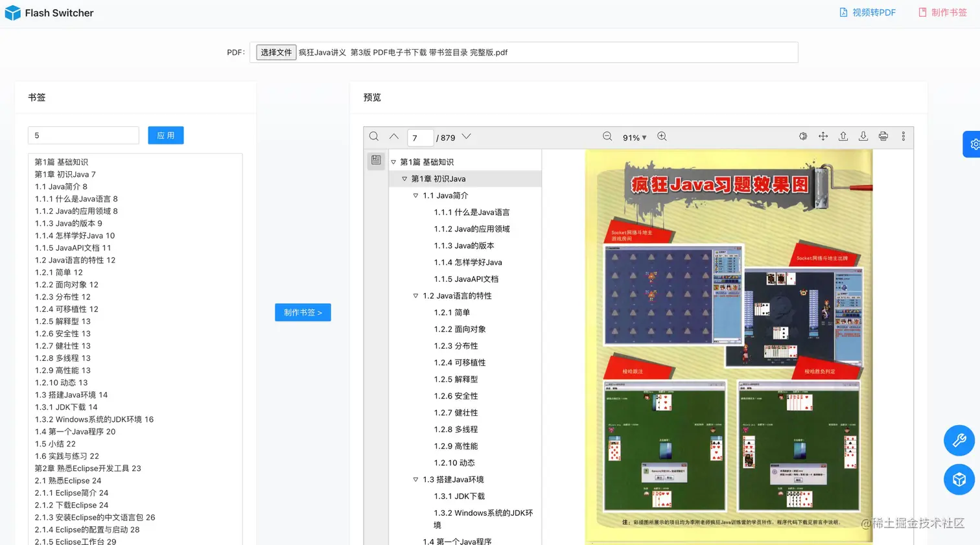
Task: Select outline item 1.2.4 可移植性
Action: click(460, 363)
